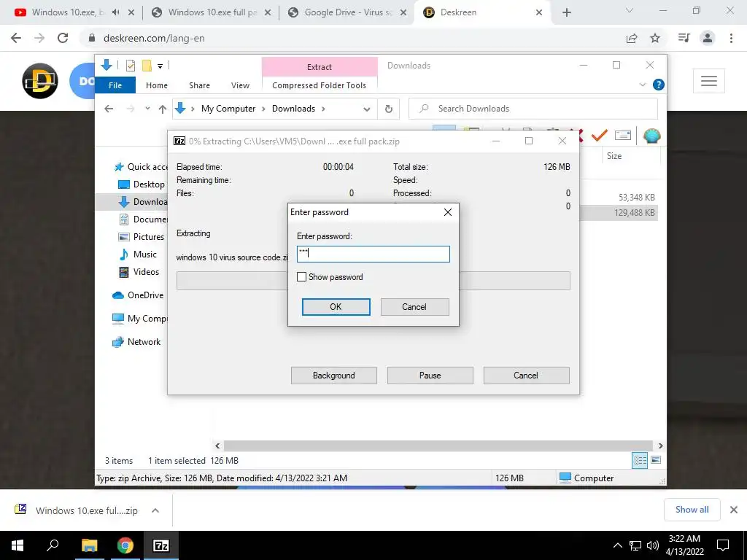Expand the address bar history dropdown

point(366,109)
